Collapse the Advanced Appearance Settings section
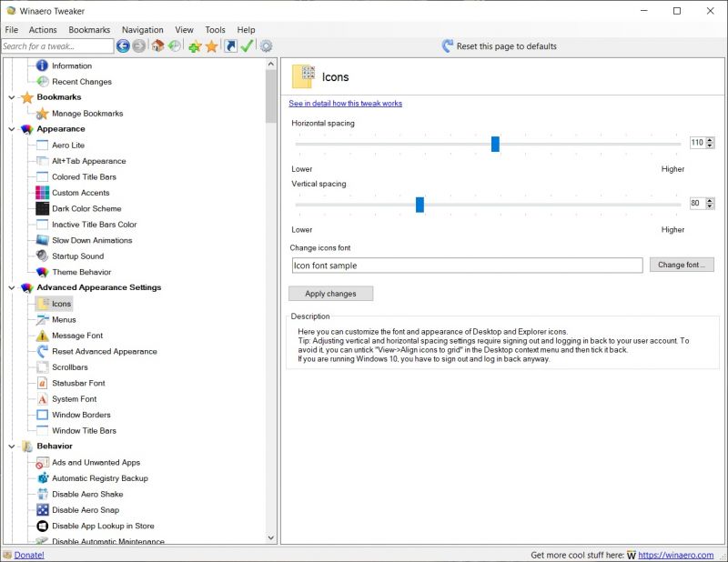 pyautogui.click(x=12, y=287)
